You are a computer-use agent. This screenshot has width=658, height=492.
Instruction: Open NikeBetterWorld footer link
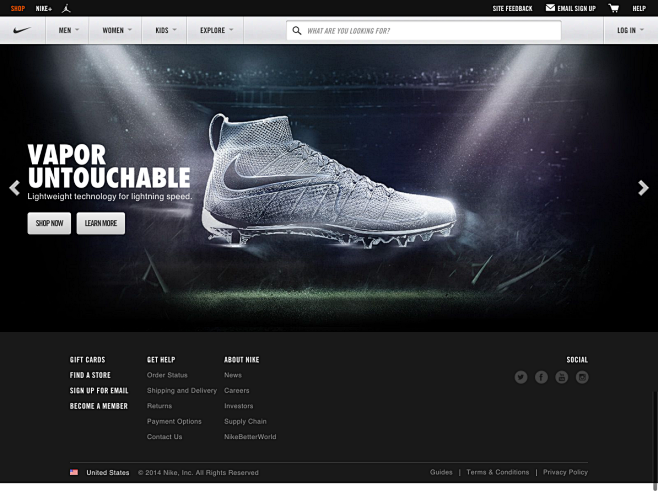250,437
